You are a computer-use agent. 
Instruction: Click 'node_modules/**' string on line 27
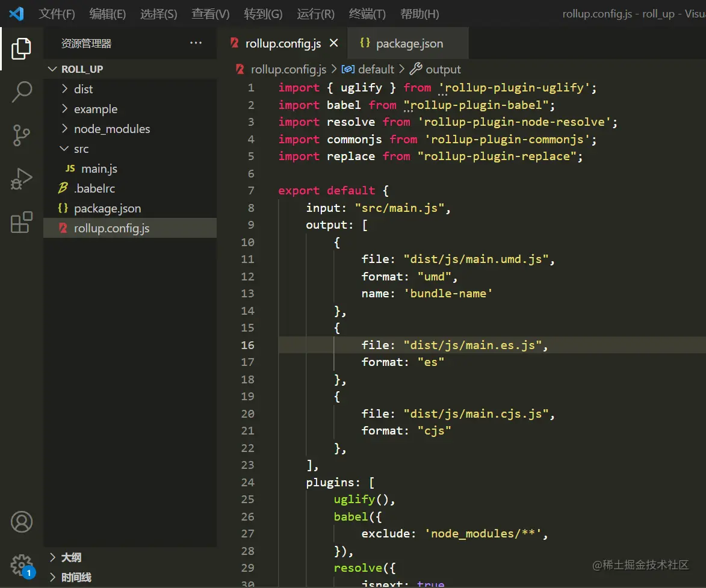tap(483, 533)
